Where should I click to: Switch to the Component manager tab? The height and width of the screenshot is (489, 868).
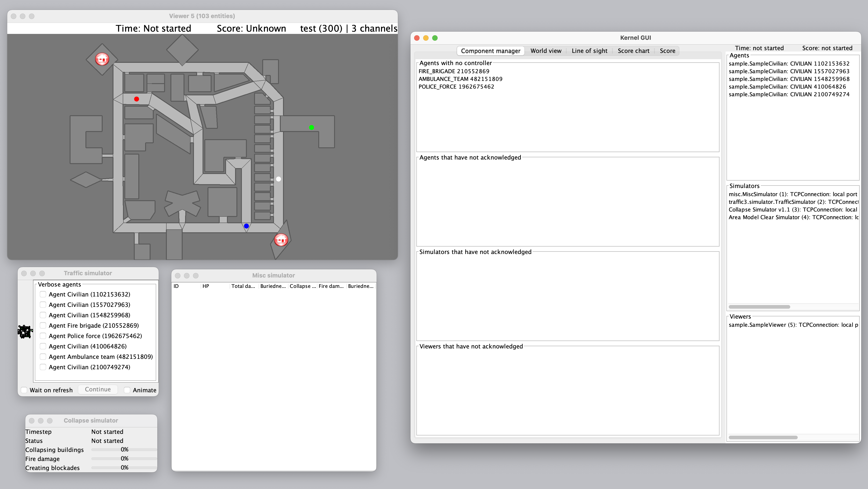coord(490,51)
